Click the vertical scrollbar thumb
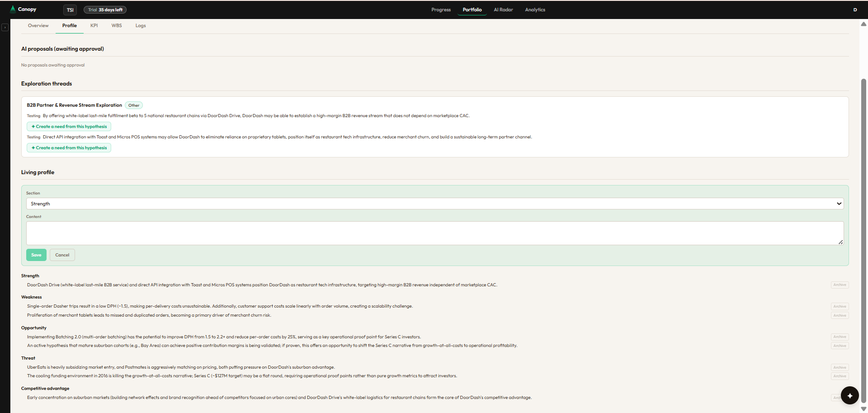 tap(863, 240)
